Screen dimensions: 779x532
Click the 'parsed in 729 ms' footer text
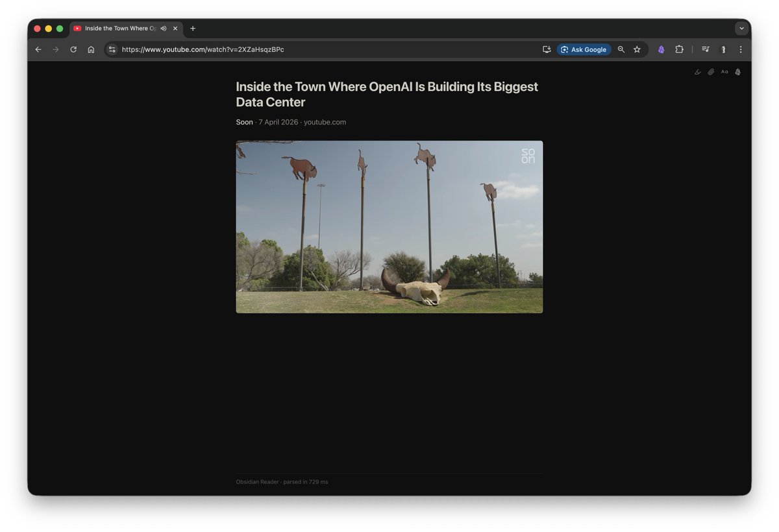tap(306, 482)
